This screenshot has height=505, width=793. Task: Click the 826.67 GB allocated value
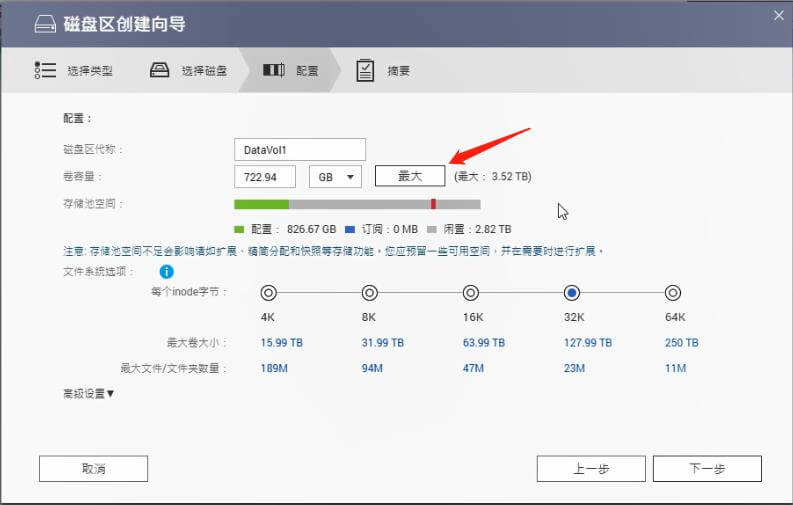coord(312,229)
